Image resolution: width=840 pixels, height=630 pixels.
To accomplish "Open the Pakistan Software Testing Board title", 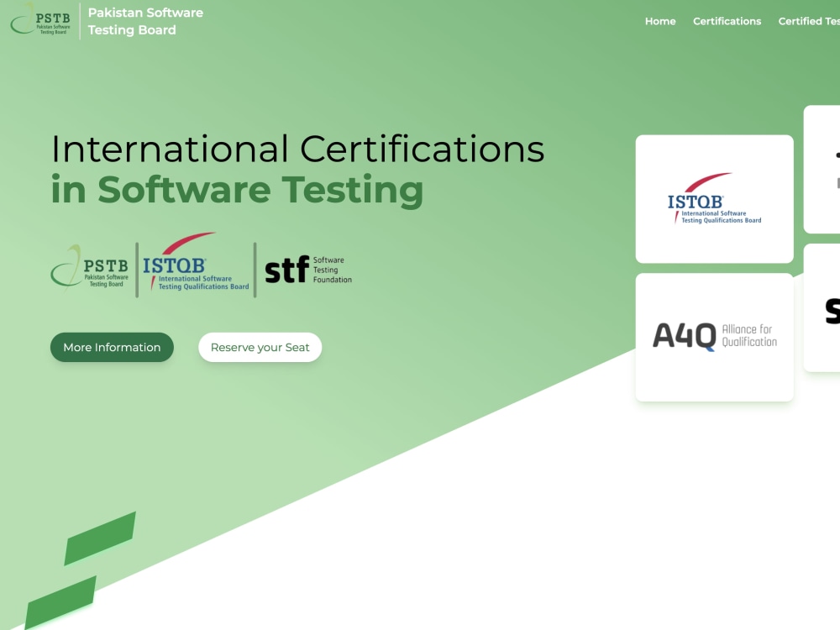I will [x=145, y=21].
